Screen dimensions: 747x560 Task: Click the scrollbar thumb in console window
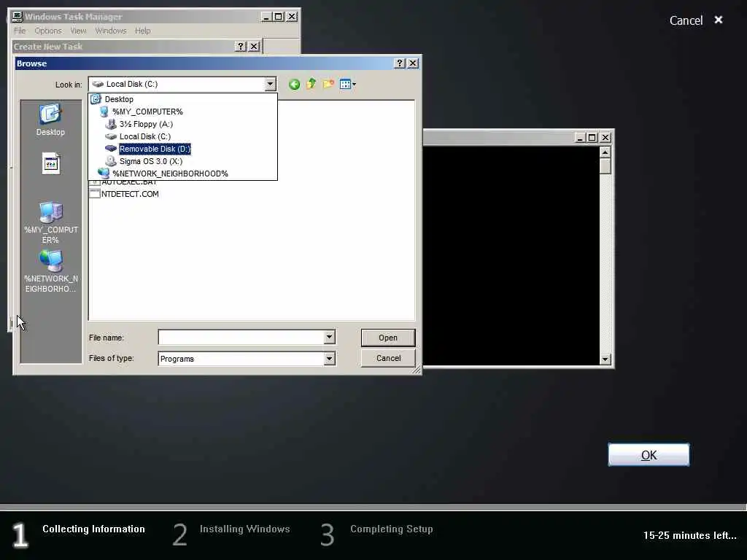(x=605, y=167)
